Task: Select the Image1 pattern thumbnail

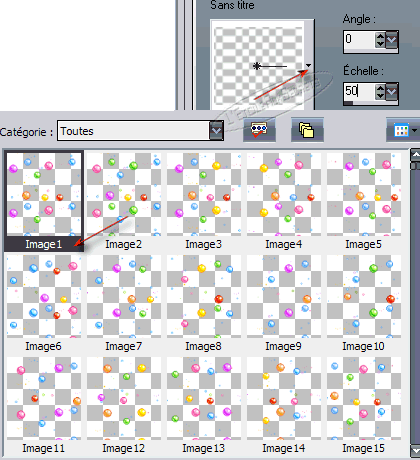Action: pos(44,201)
